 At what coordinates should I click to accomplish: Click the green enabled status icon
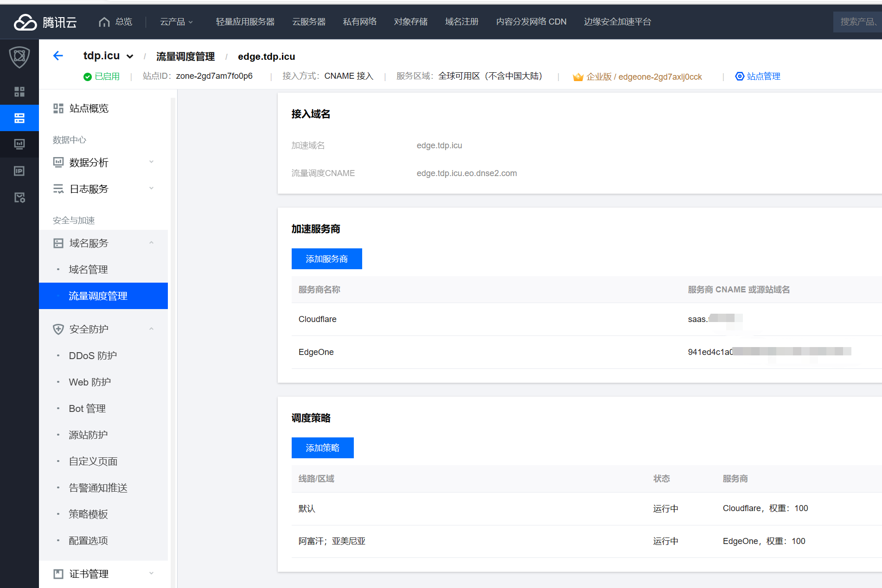click(88, 77)
